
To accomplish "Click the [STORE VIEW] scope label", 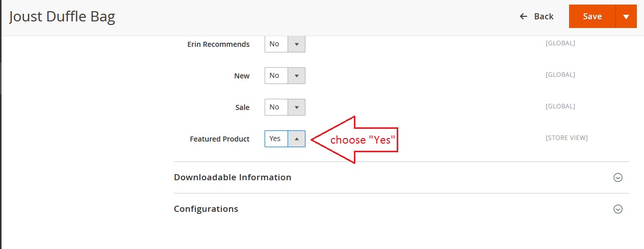I will point(566,138).
